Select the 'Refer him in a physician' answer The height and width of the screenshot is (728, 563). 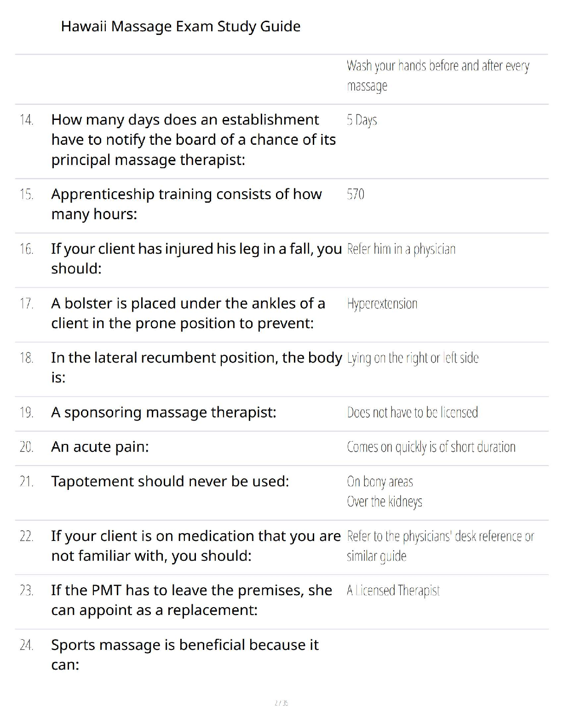click(x=401, y=249)
